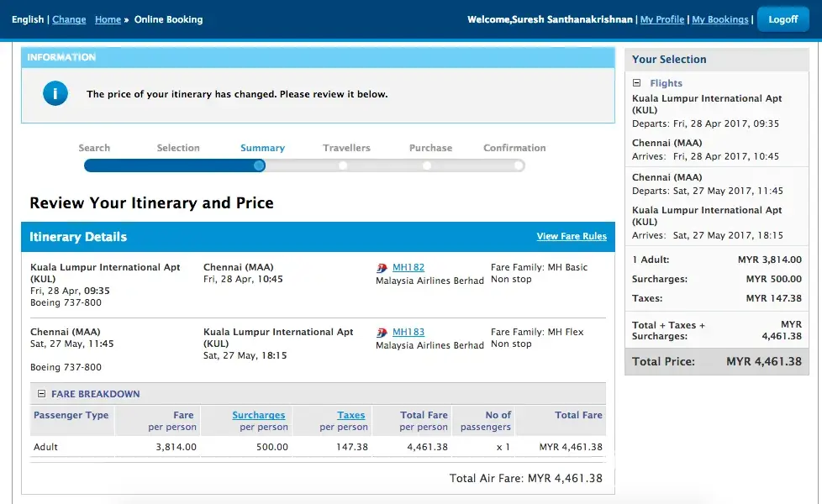Select the Summary step in progress bar
The image size is (822, 504).
coord(262,148)
